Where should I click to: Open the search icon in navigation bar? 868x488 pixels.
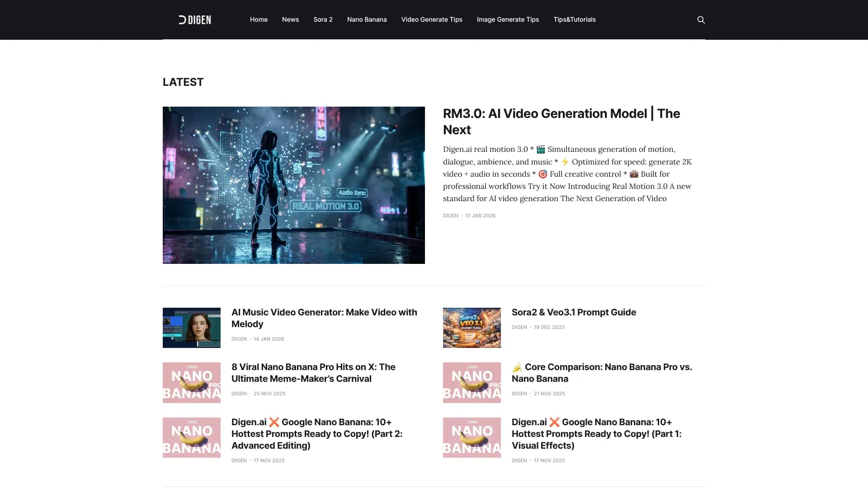click(701, 20)
